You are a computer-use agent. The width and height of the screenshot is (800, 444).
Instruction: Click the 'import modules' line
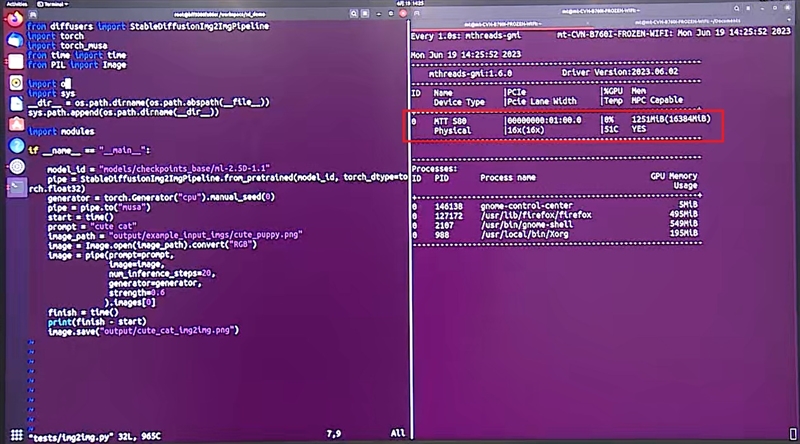[61, 132]
